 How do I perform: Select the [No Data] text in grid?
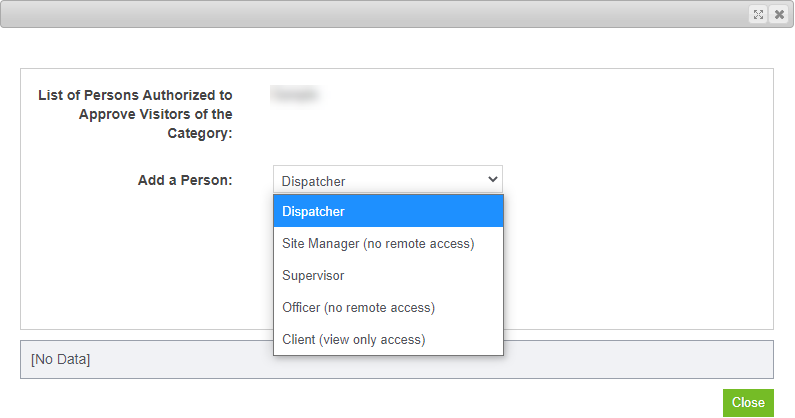click(x=60, y=359)
